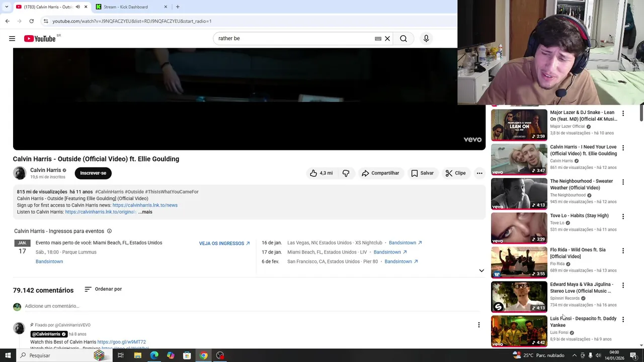Image resolution: width=644 pixels, height=362 pixels.
Task: Open options menu for pinned comment
Action: (479, 325)
